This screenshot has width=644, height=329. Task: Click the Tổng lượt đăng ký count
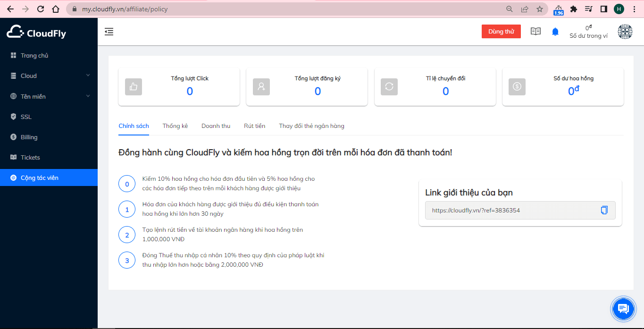click(318, 92)
